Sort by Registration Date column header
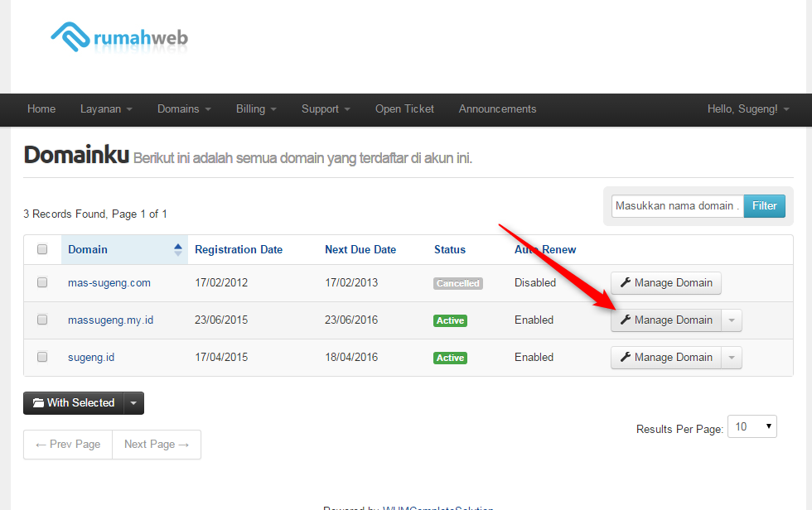Image resolution: width=812 pixels, height=510 pixels. tap(239, 249)
